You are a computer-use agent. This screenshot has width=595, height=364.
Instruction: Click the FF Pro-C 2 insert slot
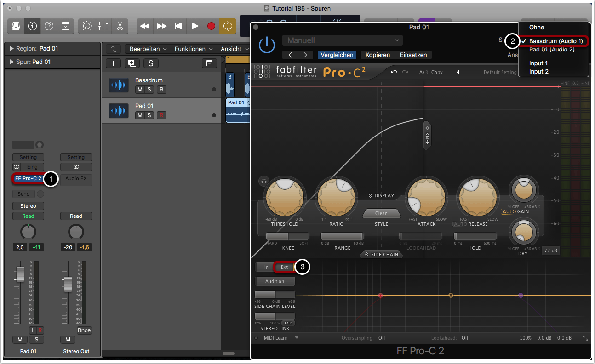click(x=28, y=178)
